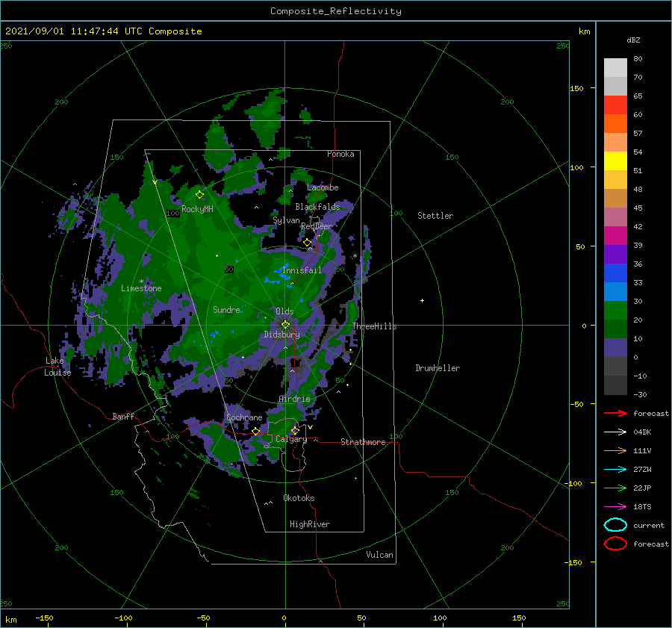
Task: Select the yellow radar site diamond near Didsbury
Action: point(285,325)
